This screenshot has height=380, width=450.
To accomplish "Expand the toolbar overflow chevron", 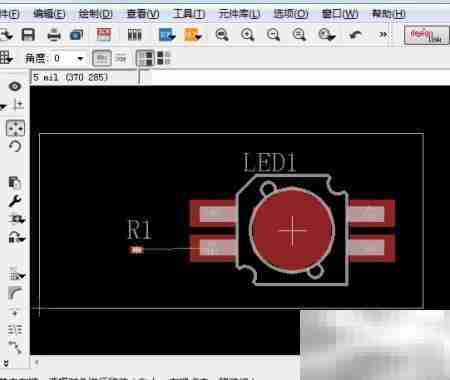I will (x=383, y=34).
